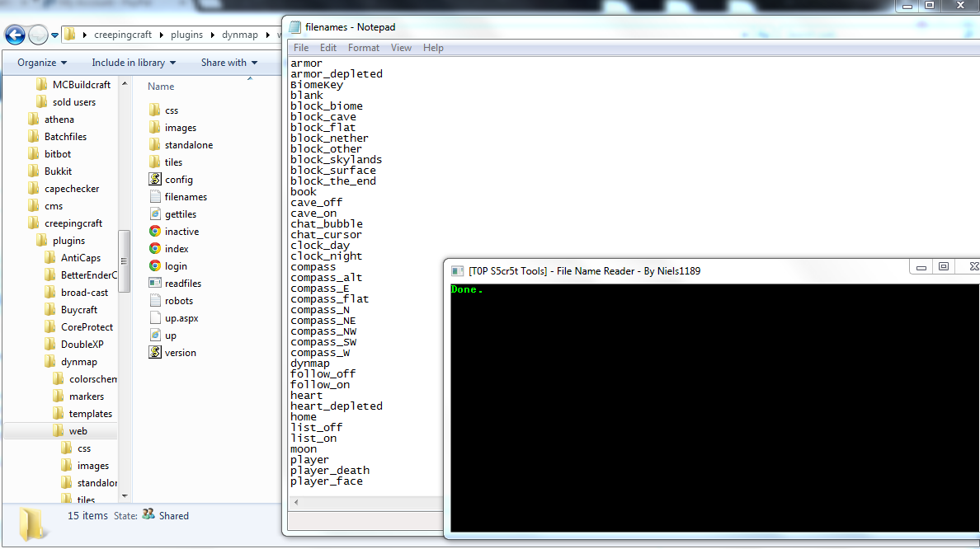The height and width of the screenshot is (549, 980).
Task: Expand breadcrumb arrow after plugins
Action: [x=213, y=35]
